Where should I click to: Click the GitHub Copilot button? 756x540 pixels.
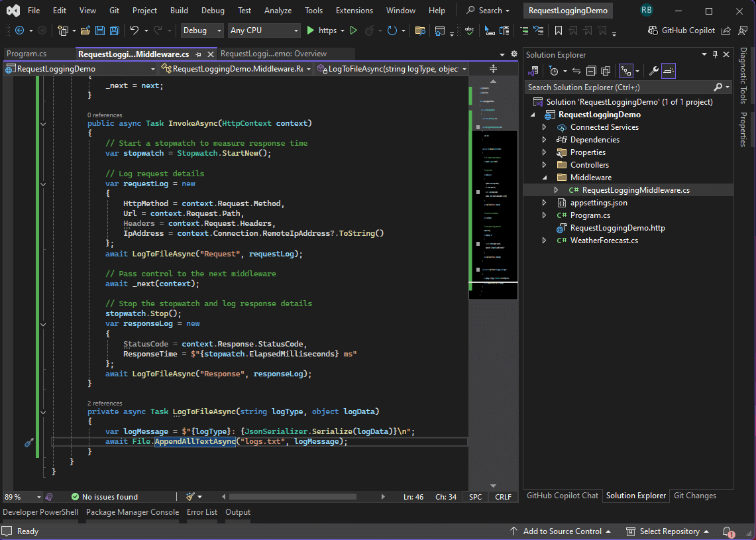(682, 30)
